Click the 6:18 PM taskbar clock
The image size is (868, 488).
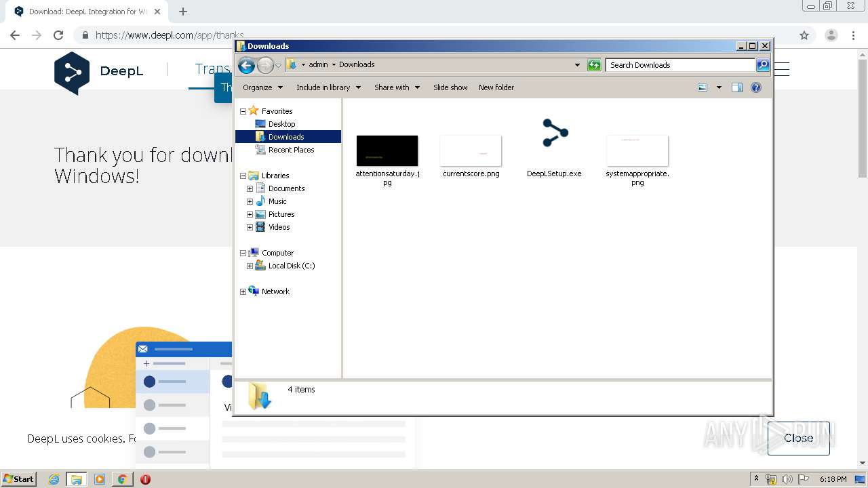point(833,479)
